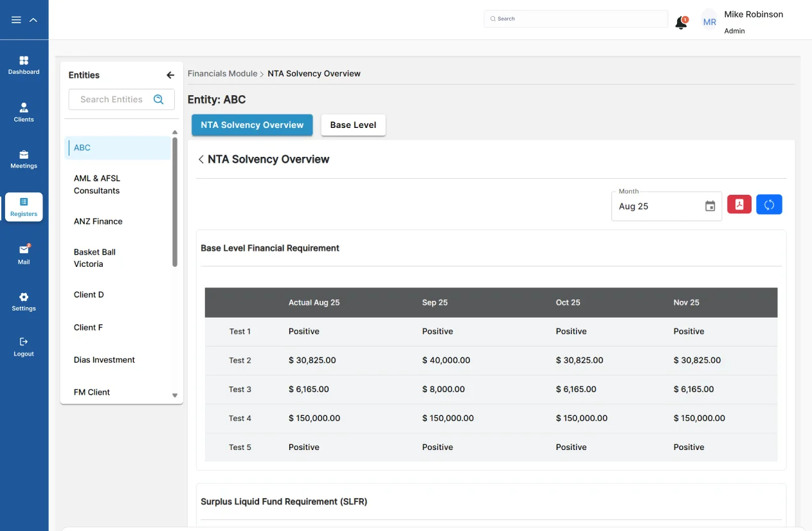Click the top Search input field

[x=575, y=19]
